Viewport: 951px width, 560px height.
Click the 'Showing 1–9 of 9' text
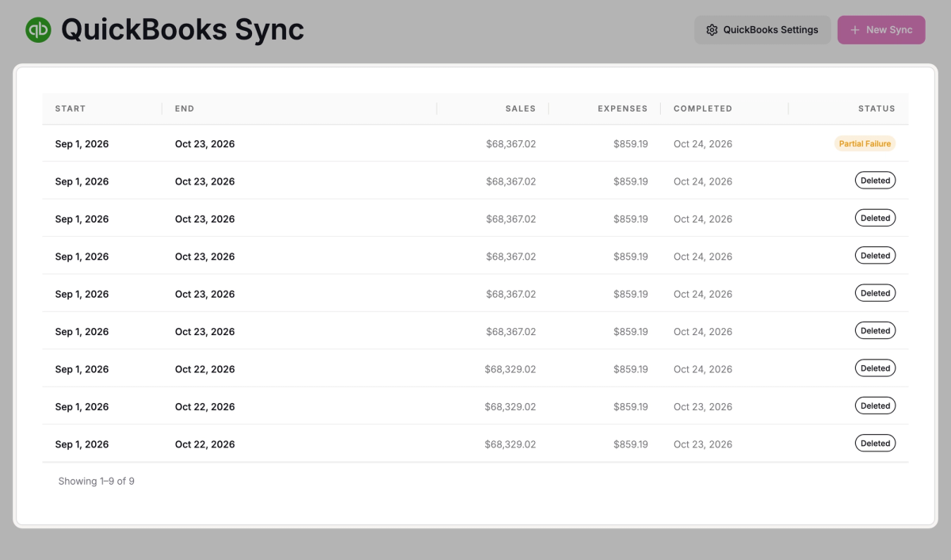point(96,481)
